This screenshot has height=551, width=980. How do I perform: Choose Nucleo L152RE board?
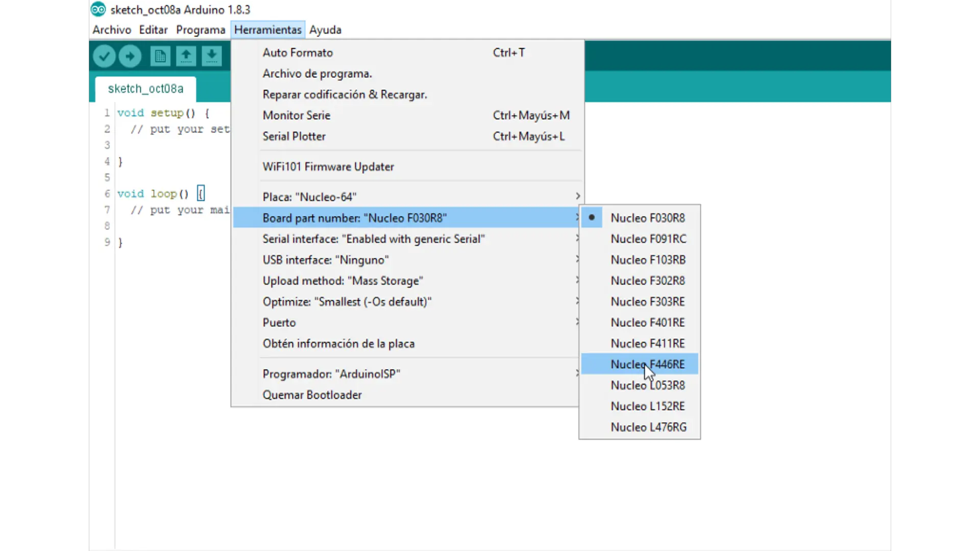(x=640, y=406)
